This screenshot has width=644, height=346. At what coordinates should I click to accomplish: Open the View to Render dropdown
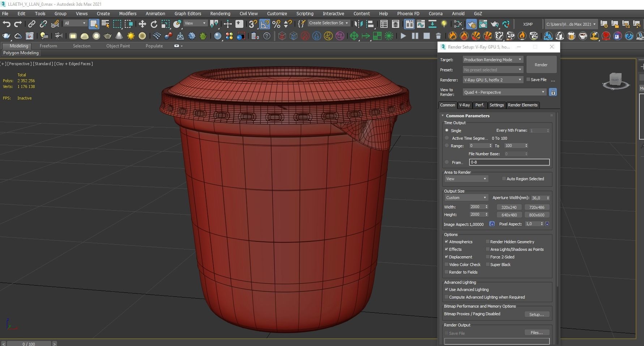pos(504,92)
